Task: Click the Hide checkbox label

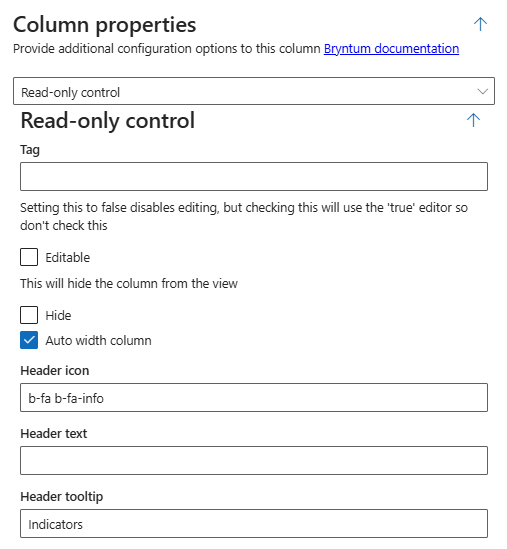Action: [x=58, y=315]
